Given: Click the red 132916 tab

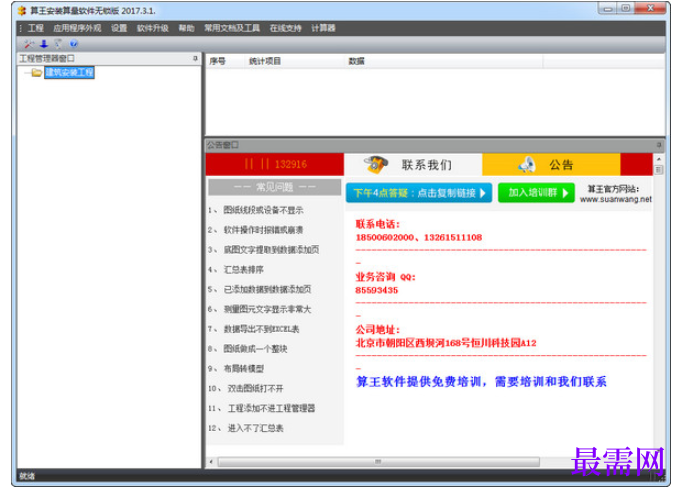Looking at the screenshot, I should pyautogui.click(x=275, y=165).
